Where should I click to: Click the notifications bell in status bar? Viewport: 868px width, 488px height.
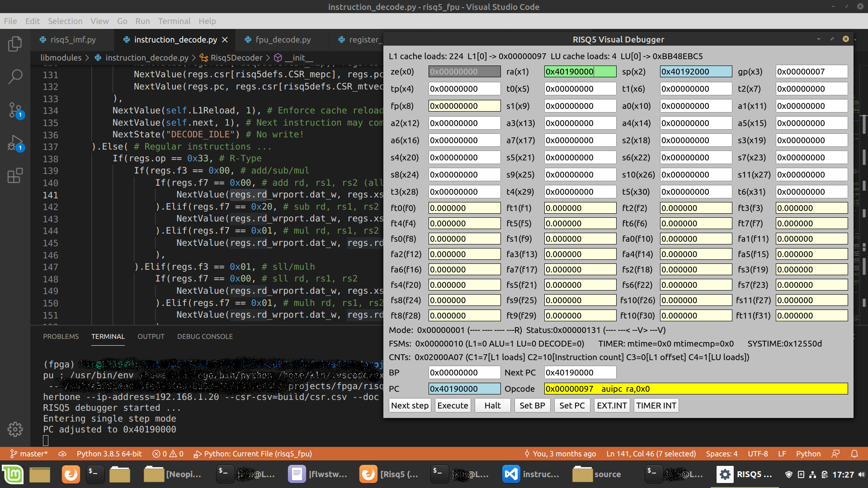pyautogui.click(x=854, y=454)
